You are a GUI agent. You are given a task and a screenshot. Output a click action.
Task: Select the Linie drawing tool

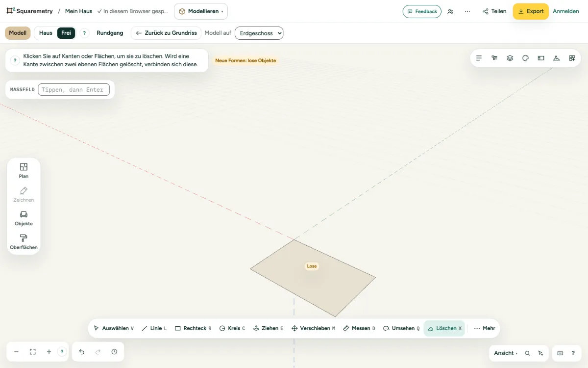[x=154, y=328]
